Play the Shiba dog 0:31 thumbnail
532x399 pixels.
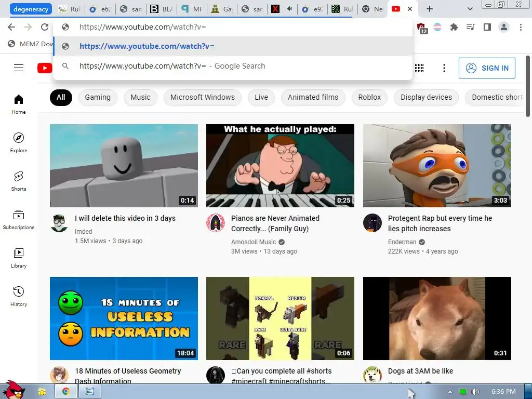[x=437, y=318]
